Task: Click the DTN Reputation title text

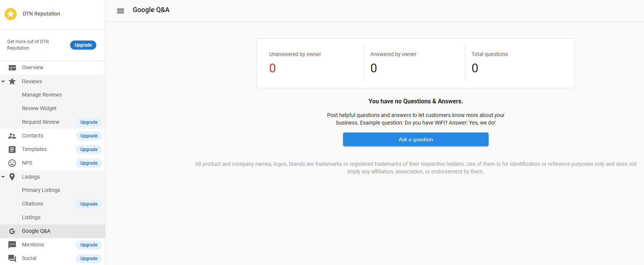Action: (41, 14)
